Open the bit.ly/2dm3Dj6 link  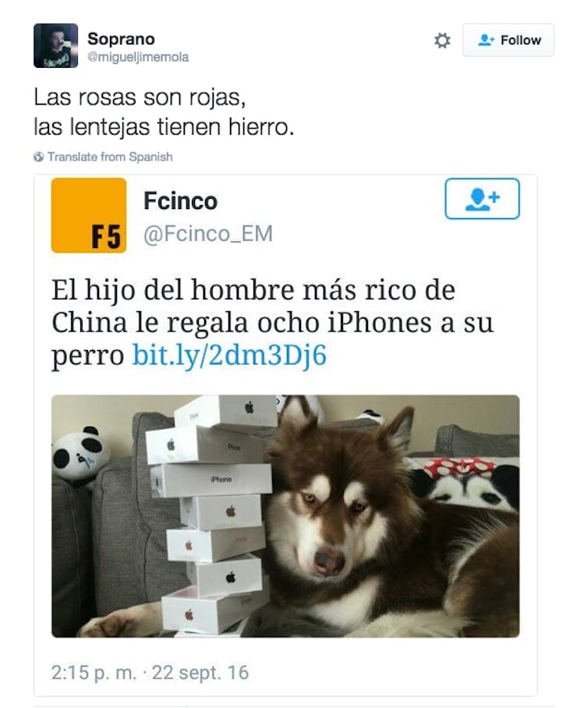tap(229, 356)
